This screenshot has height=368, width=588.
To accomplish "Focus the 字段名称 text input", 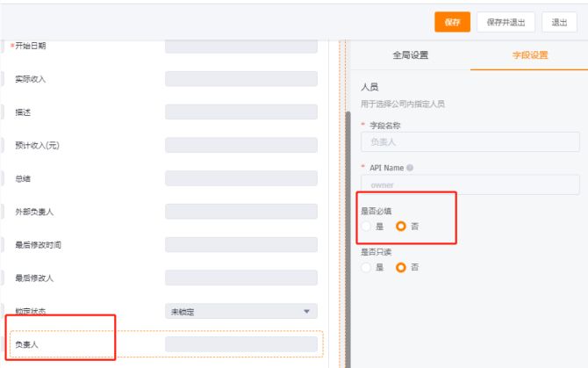I will click(x=470, y=142).
